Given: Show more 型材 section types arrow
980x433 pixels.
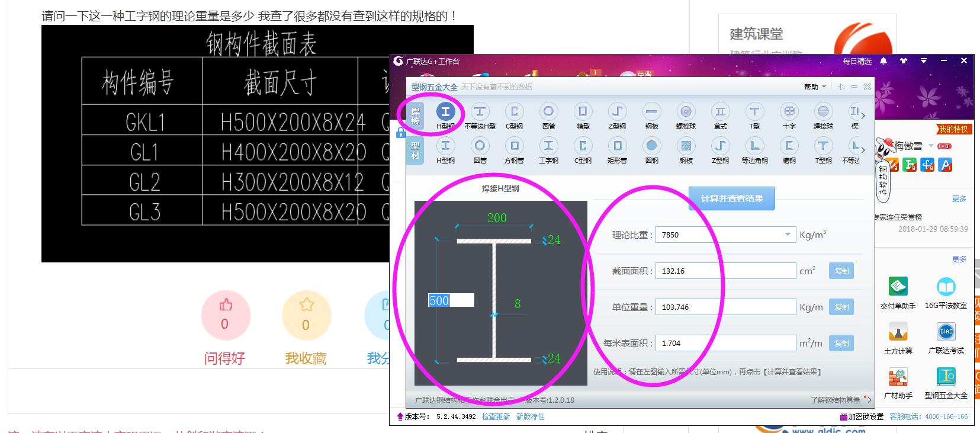Looking at the screenshot, I should coord(863,150).
